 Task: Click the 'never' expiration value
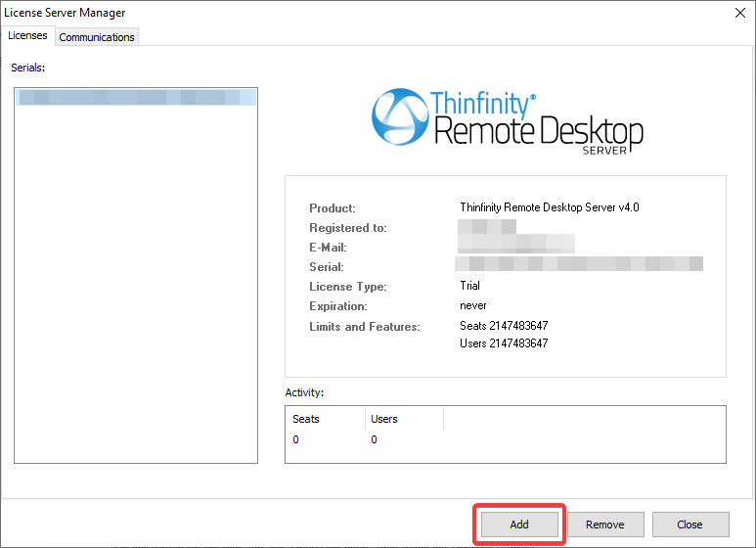click(x=473, y=305)
